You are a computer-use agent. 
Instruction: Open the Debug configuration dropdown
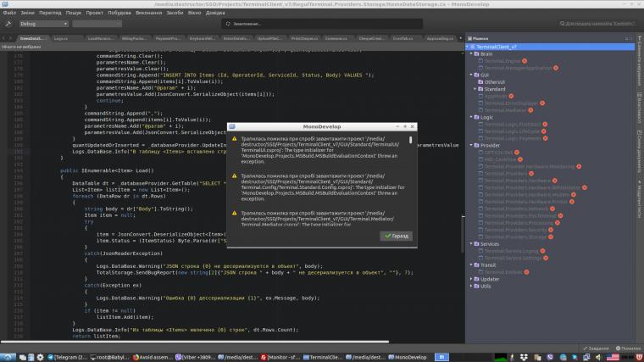(43, 24)
